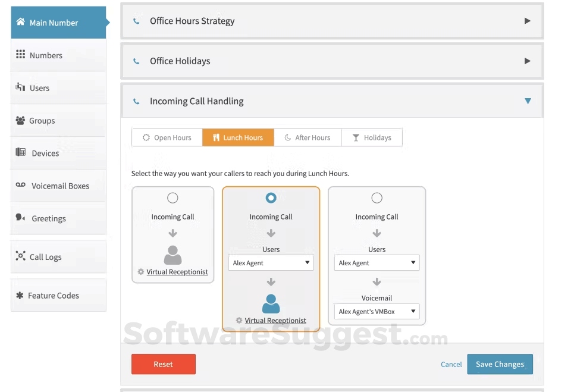Click the Numbers grid icon in sidebar

pos(20,55)
